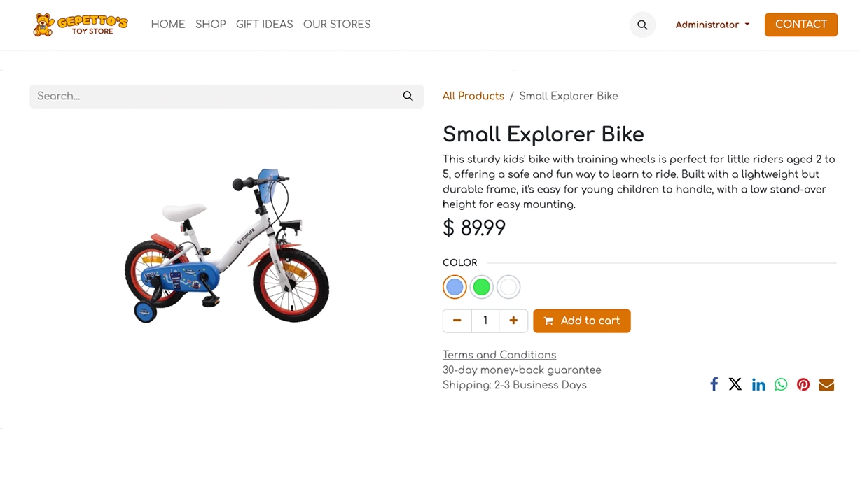860x504 pixels.
Task: Share product on X (Twitter)
Action: [735, 384]
